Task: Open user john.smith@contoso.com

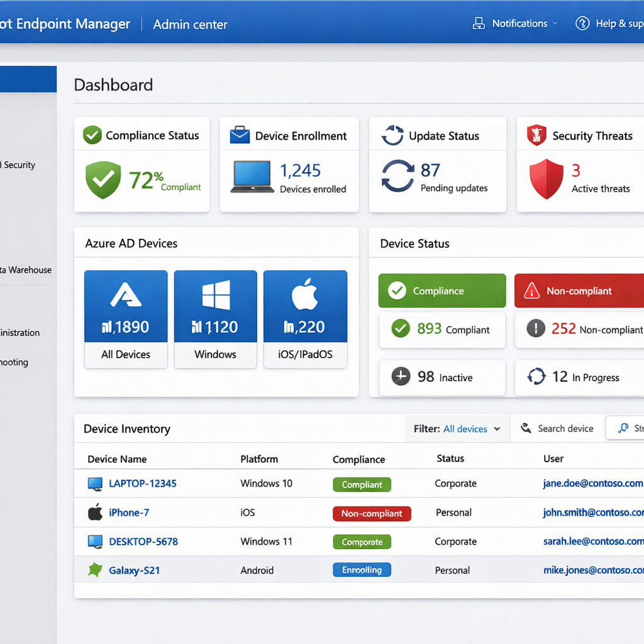Action: pyautogui.click(x=593, y=513)
